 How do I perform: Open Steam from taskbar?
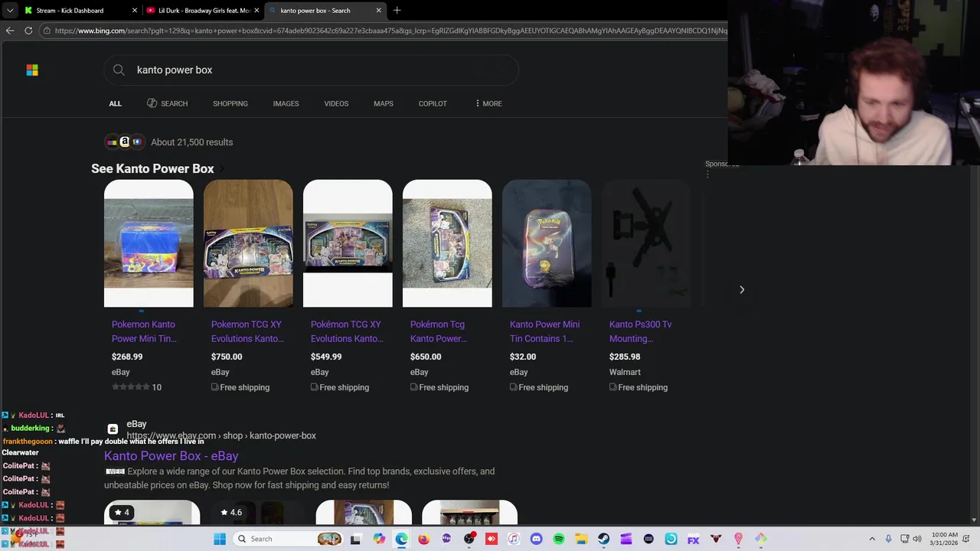pos(603,539)
